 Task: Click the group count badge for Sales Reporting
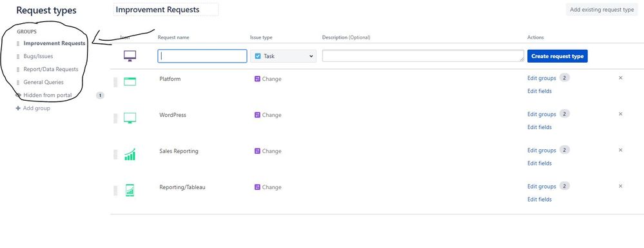pos(564,150)
